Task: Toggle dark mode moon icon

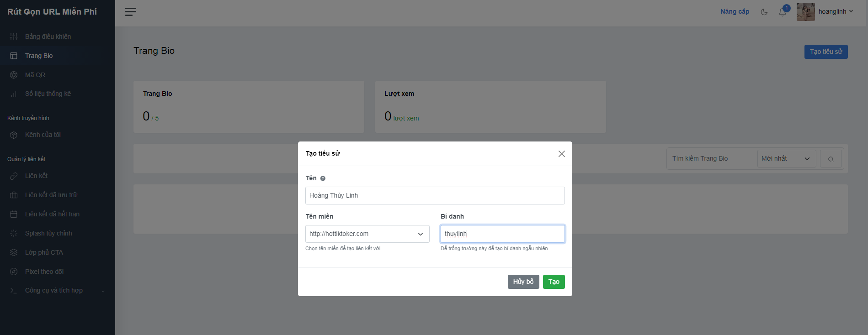Action: 764,12
